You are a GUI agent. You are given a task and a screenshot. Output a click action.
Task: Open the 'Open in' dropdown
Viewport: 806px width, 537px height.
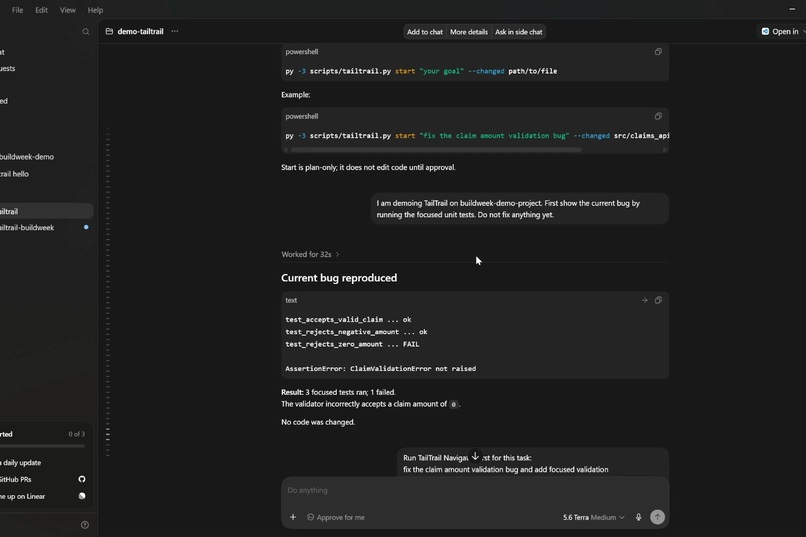[x=783, y=31]
